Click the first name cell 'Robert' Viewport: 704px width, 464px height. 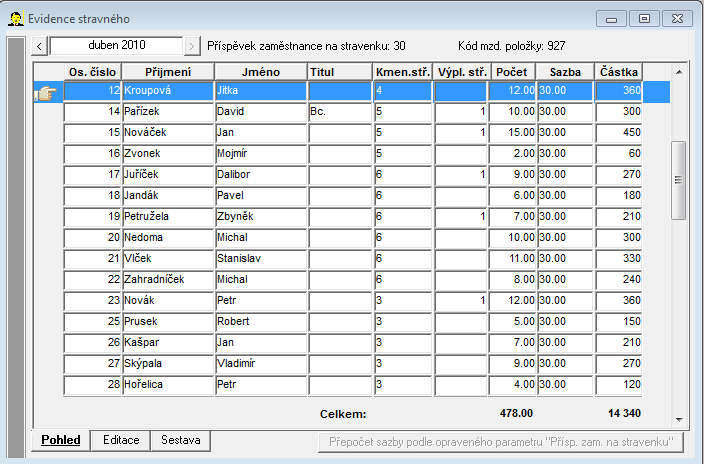261,322
